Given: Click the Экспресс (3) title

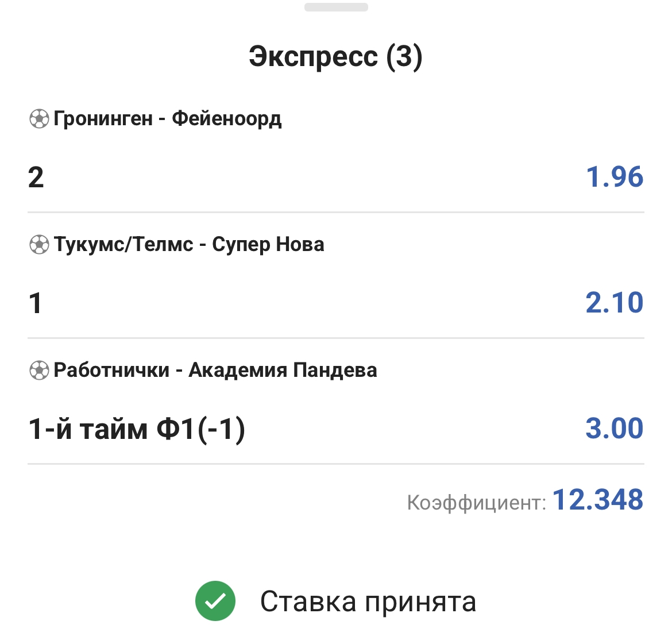Looking at the screenshot, I should point(336,56).
